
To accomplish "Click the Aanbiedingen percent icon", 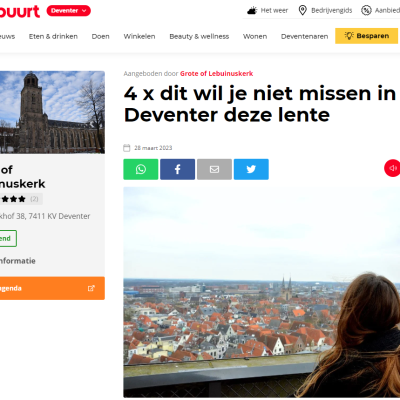I will click(366, 10).
